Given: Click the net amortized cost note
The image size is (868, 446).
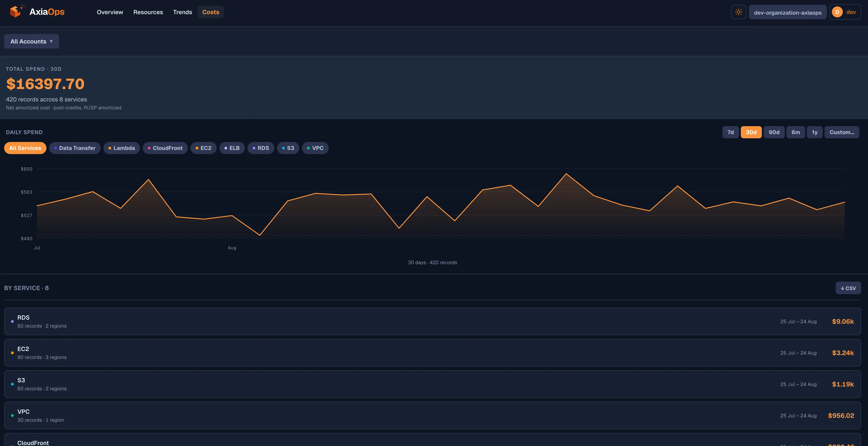Looking at the screenshot, I should pos(63,108).
